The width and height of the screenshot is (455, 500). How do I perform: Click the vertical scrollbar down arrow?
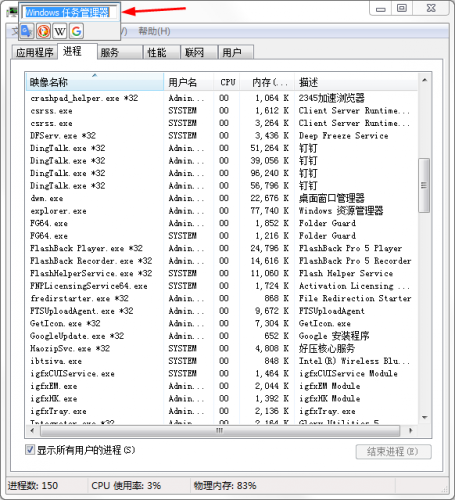click(x=425, y=417)
